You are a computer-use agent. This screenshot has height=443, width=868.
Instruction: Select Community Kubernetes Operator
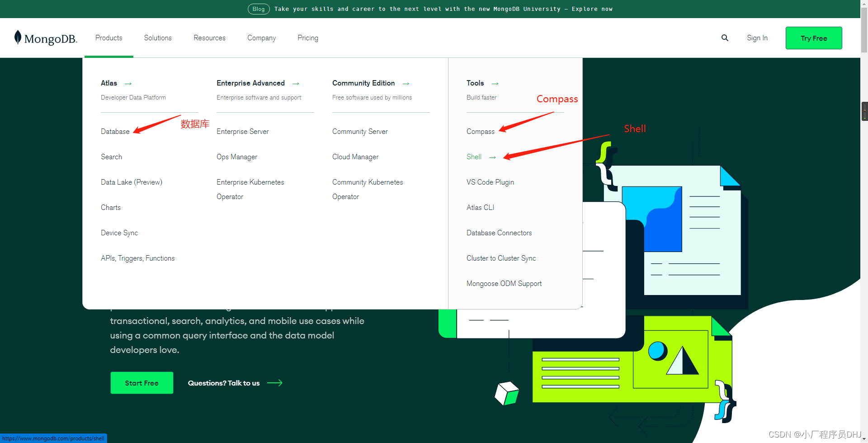click(x=368, y=190)
